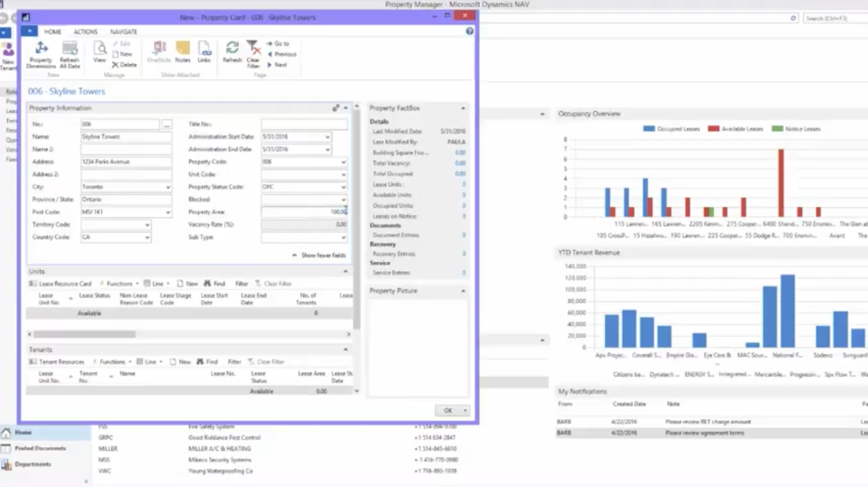Click Document Entries value in FactBox
868x487 pixels.
point(463,235)
